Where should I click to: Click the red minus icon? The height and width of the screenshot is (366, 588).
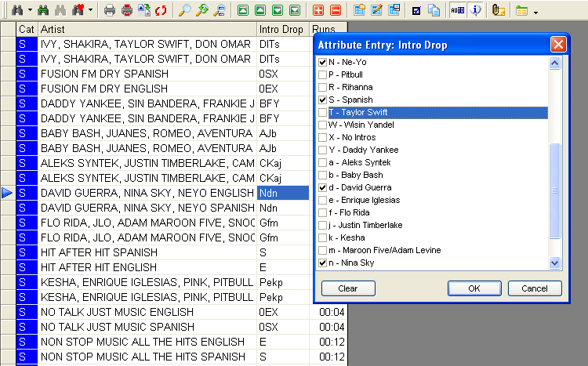[x=336, y=10]
